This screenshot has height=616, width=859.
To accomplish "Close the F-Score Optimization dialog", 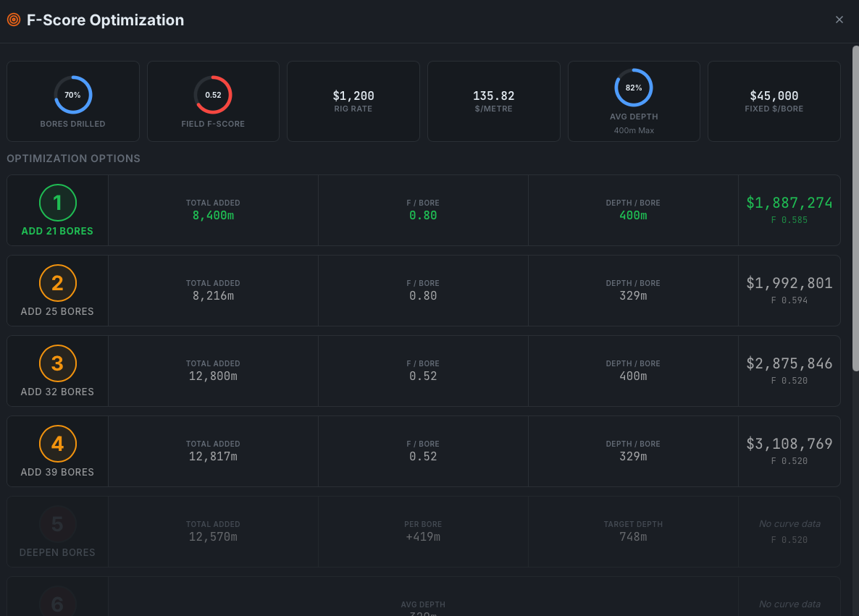I will point(839,20).
